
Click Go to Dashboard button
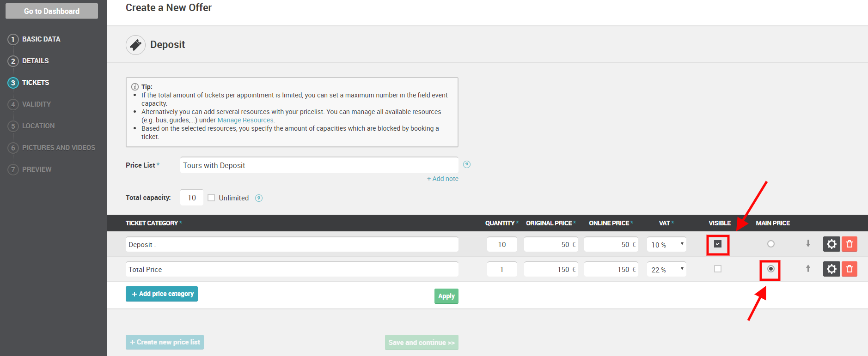pyautogui.click(x=52, y=11)
